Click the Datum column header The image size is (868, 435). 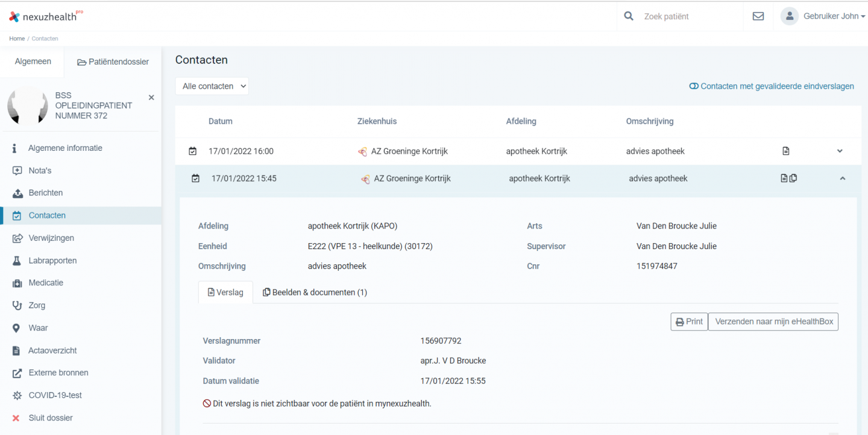pyautogui.click(x=221, y=121)
